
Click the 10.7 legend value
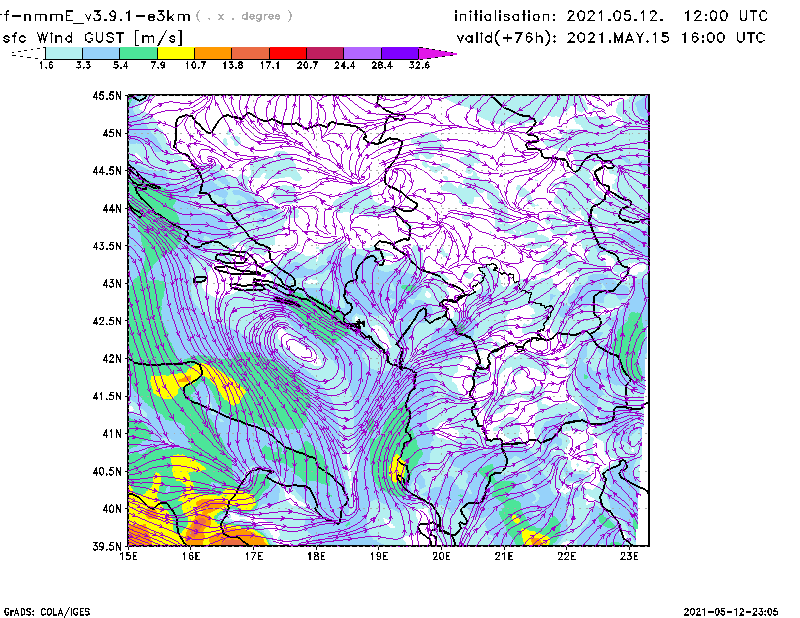[195, 65]
